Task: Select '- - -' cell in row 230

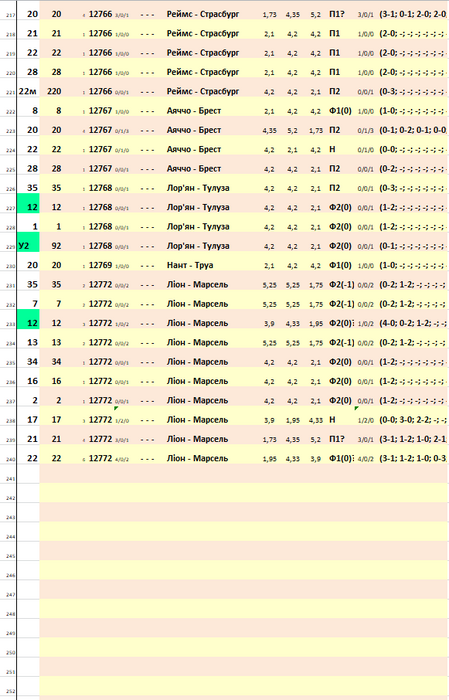Action: (x=147, y=265)
